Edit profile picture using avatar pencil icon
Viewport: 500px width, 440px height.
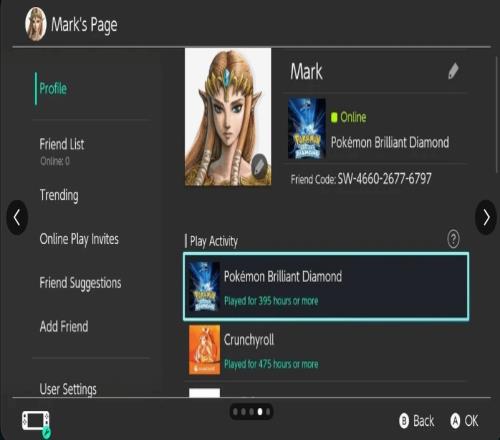(x=259, y=166)
